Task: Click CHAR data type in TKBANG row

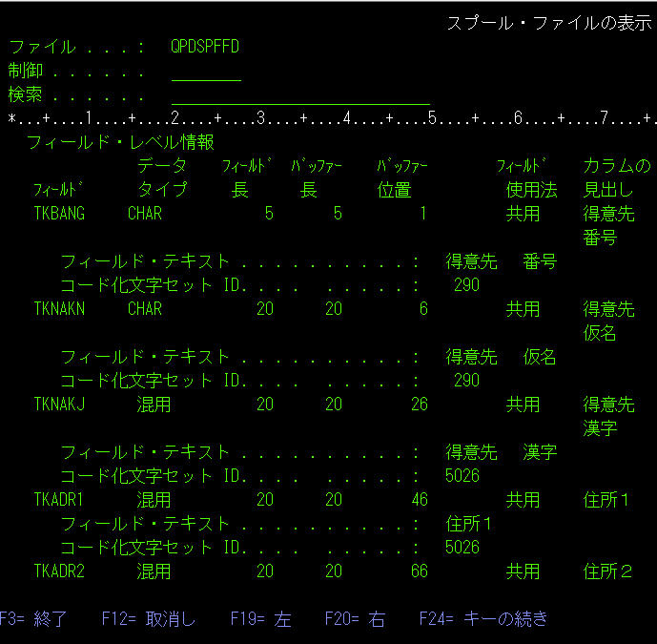Action: (x=145, y=214)
